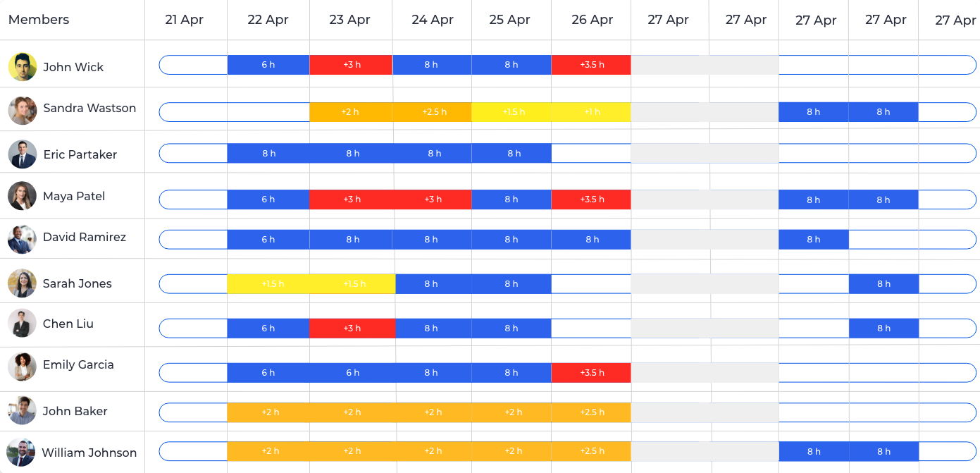This screenshot has height=473, width=980.
Task: Open Maya Patel's profile picture
Action: tap(23, 196)
